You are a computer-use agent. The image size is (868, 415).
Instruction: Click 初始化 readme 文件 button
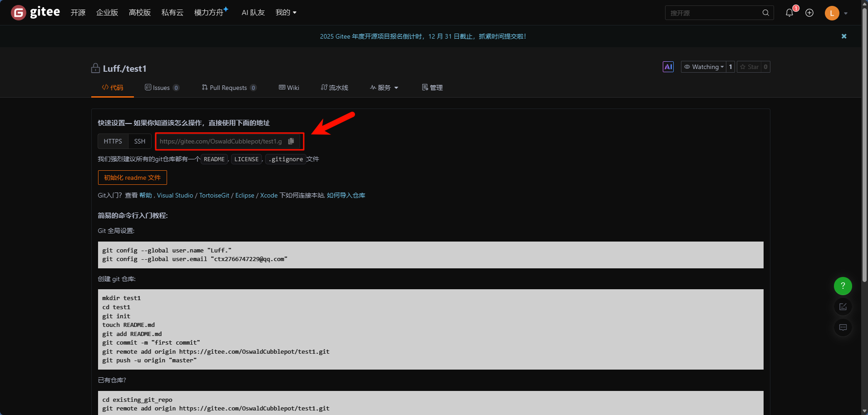(x=133, y=178)
